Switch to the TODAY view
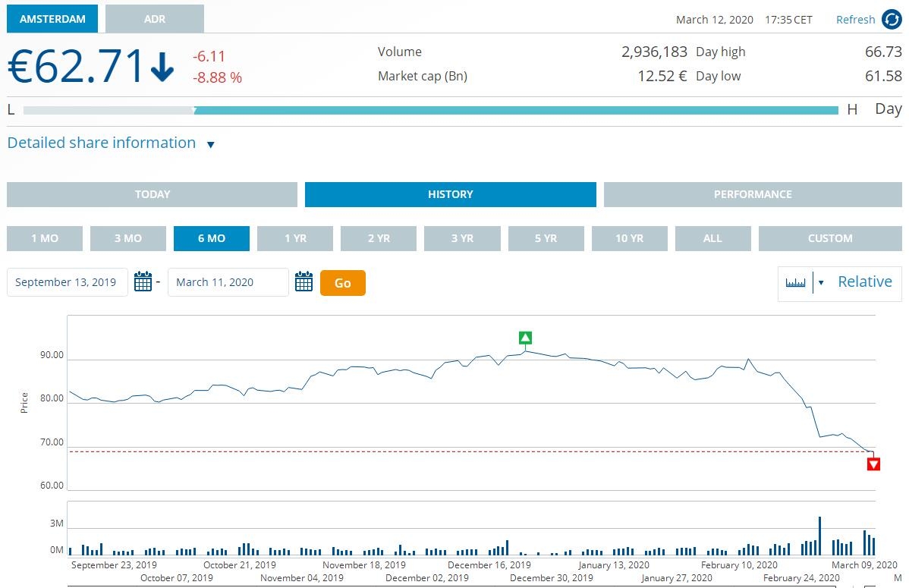The height and width of the screenshot is (588, 909). click(x=152, y=194)
